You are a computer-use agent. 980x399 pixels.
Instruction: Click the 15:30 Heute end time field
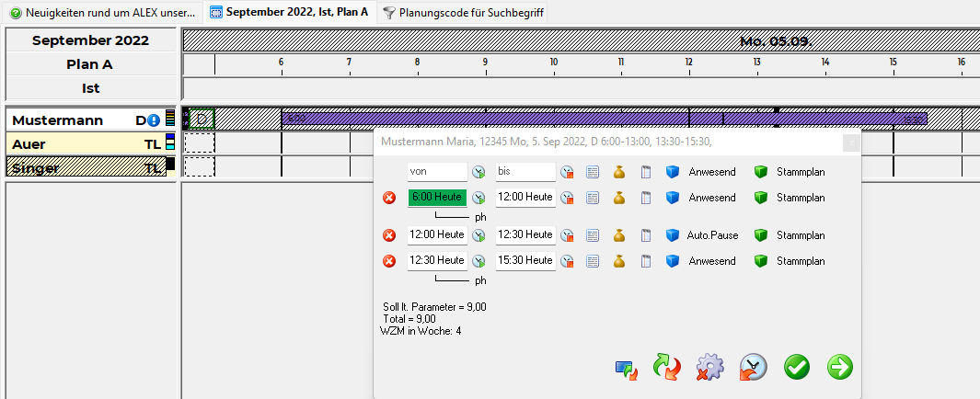tap(525, 261)
